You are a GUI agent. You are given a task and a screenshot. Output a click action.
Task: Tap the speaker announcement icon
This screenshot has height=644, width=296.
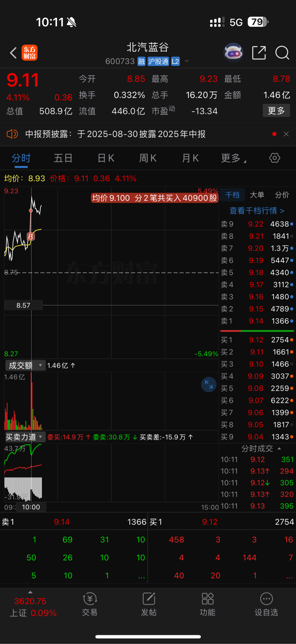(x=12, y=134)
